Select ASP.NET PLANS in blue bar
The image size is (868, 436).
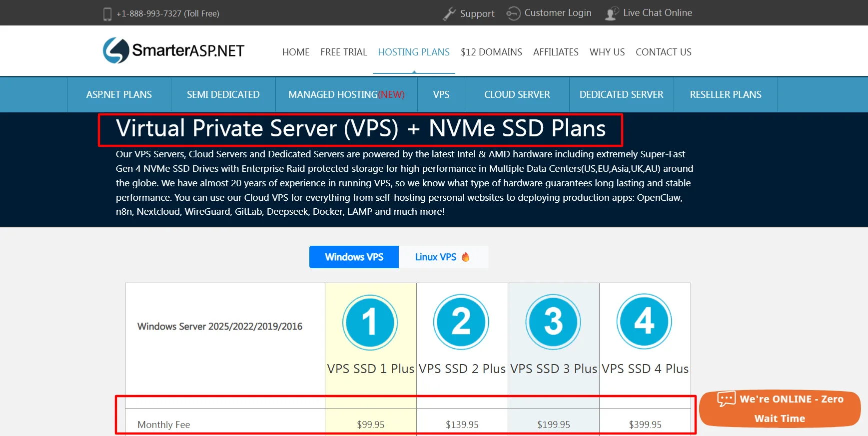click(119, 94)
